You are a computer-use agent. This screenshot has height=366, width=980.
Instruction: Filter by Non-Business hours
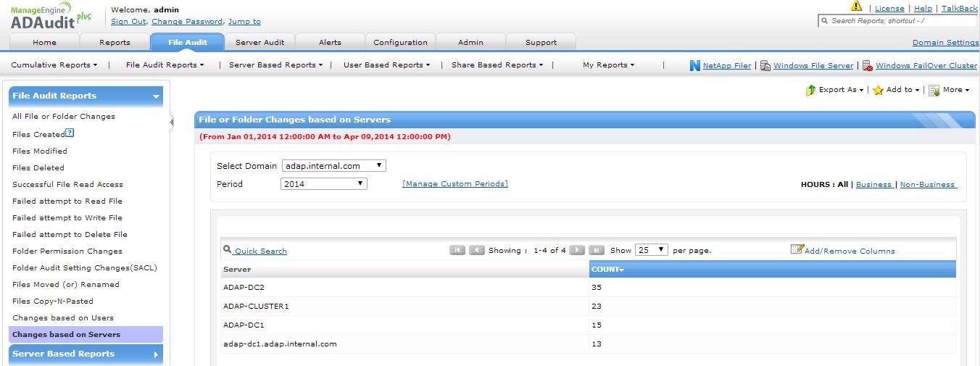928,185
